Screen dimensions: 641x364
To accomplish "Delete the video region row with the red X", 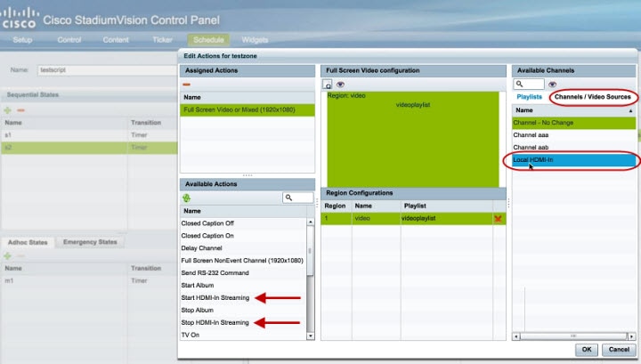I will pos(498,219).
